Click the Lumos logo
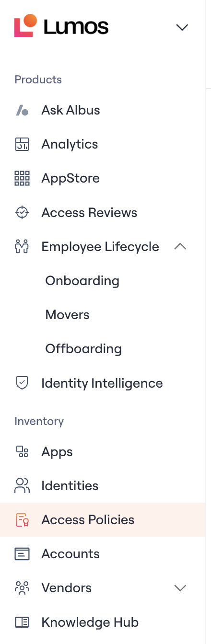The image size is (211, 644). click(x=61, y=26)
